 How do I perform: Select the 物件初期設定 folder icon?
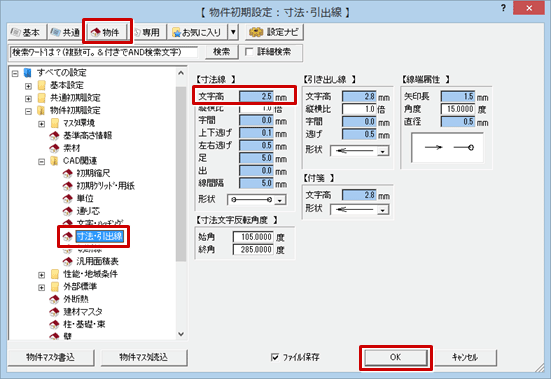41,111
